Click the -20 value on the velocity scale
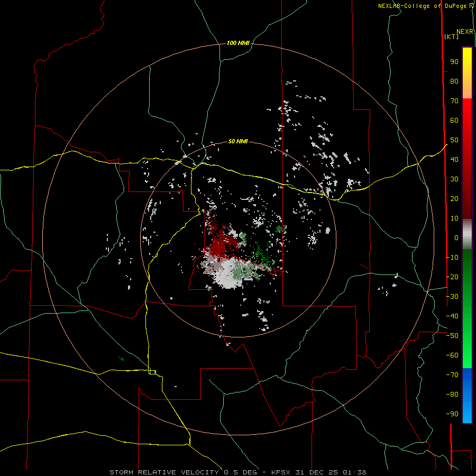Screen dimensions: 476x476 452,277
